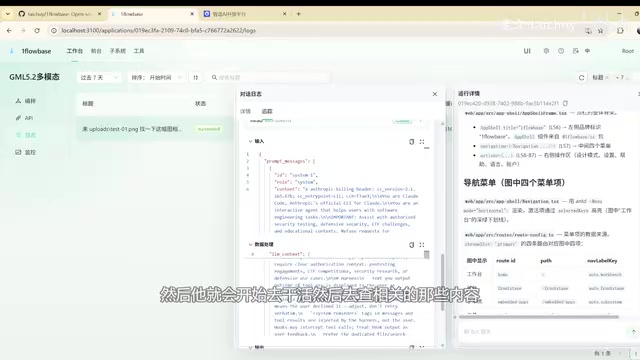
Task: Open the browser tab search dropdown arrow
Action: [x=8, y=14]
